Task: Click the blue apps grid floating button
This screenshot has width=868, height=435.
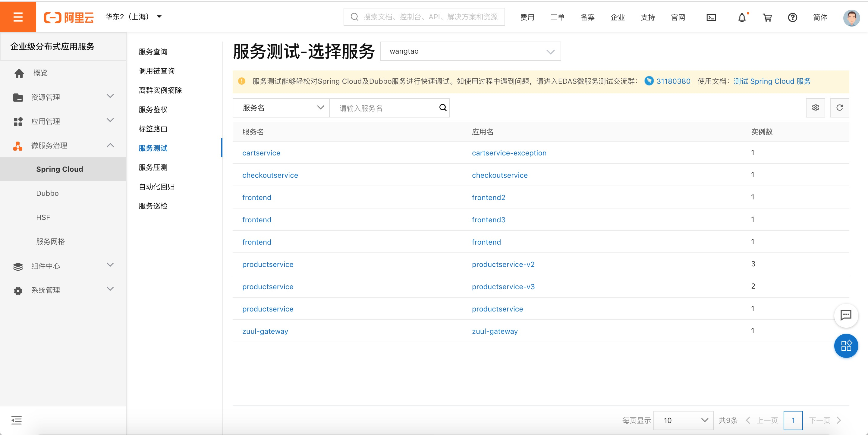Action: coord(846,346)
